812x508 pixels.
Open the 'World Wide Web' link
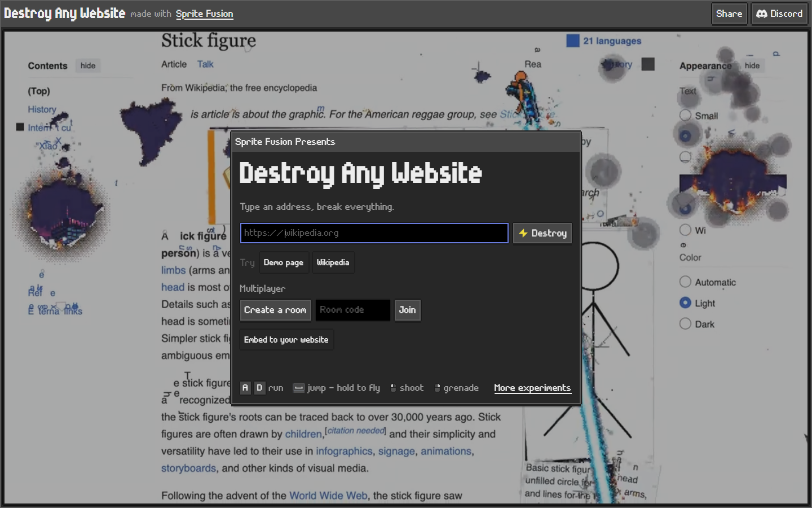[328, 496]
